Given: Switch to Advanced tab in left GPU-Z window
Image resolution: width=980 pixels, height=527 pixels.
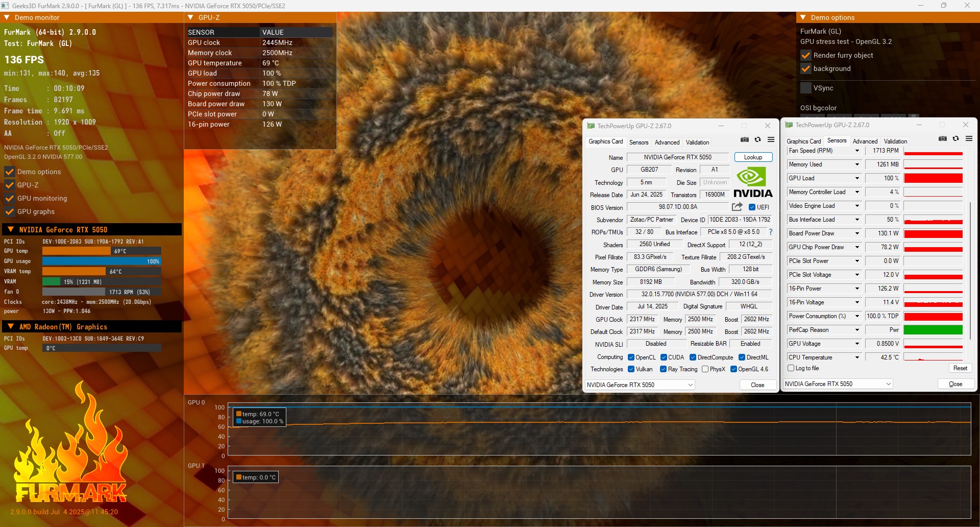Looking at the screenshot, I should [x=667, y=142].
